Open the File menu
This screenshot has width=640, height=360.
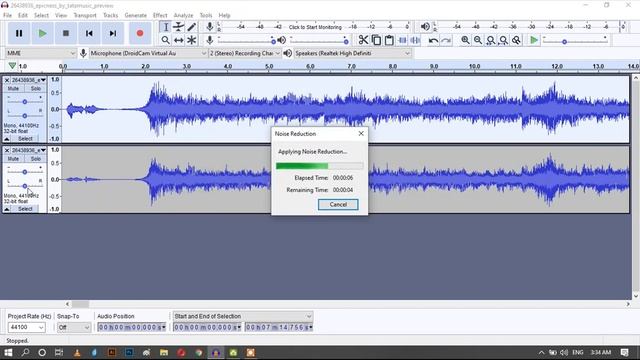pos(7,15)
